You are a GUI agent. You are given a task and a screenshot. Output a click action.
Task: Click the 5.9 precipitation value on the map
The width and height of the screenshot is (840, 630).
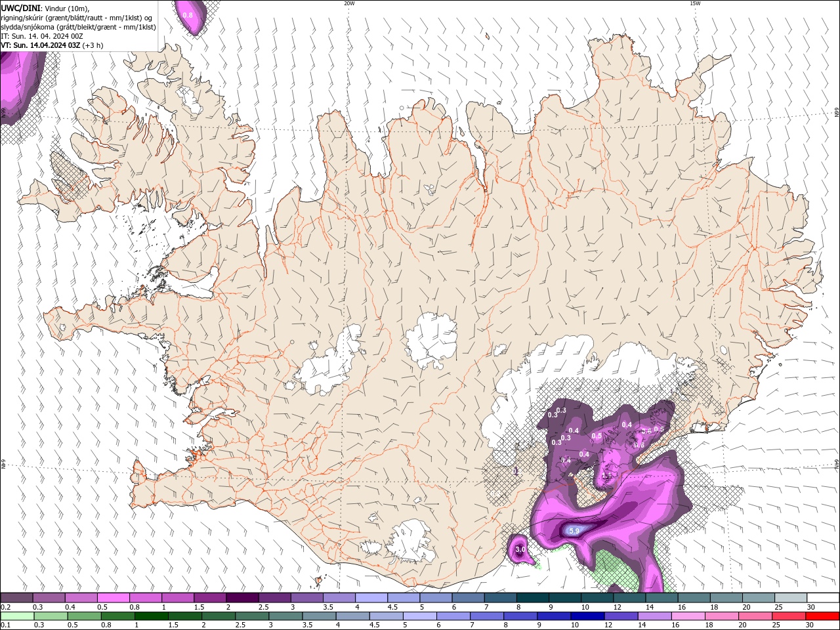pyautogui.click(x=574, y=531)
